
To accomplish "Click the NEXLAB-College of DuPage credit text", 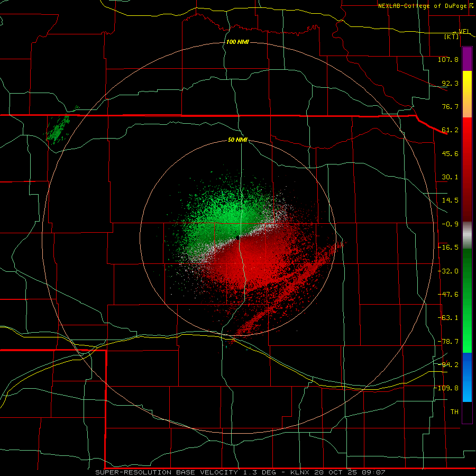I will click(422, 6).
